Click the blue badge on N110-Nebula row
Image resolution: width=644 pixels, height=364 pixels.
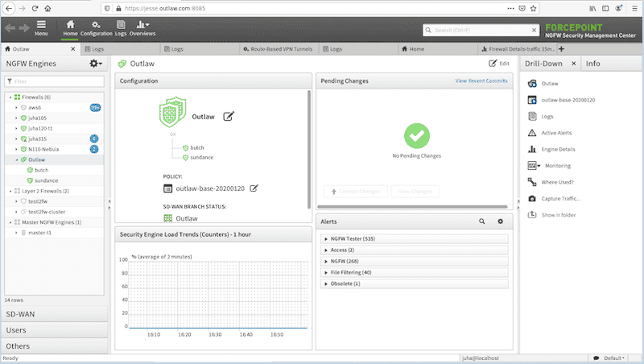pyautogui.click(x=94, y=149)
